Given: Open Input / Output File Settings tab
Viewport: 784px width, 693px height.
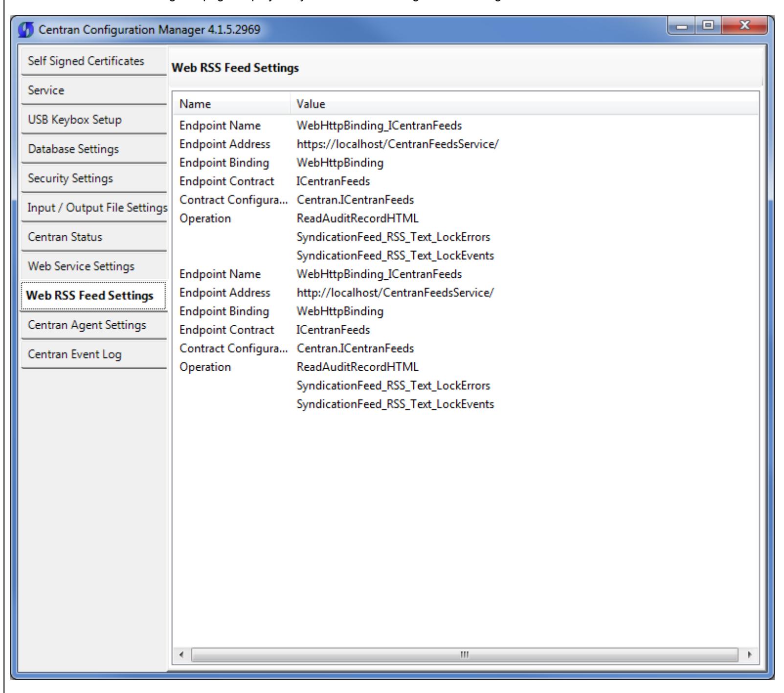Looking at the screenshot, I should pos(94,208).
